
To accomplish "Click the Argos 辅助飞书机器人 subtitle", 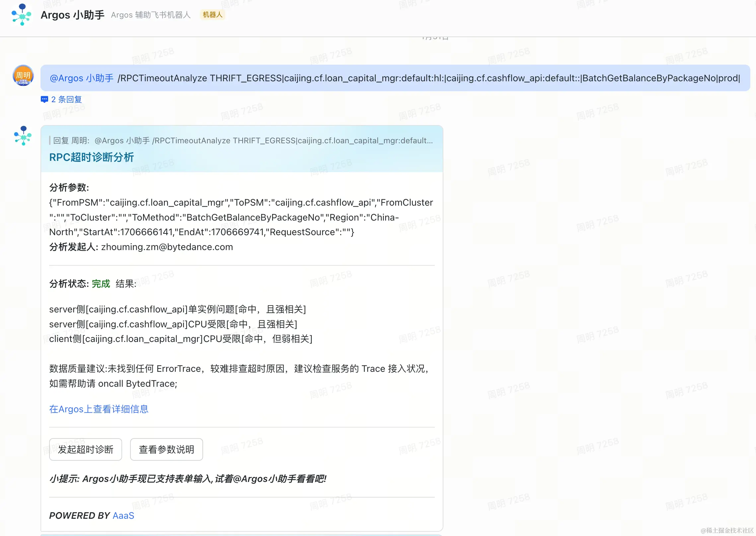I will pyautogui.click(x=151, y=15).
